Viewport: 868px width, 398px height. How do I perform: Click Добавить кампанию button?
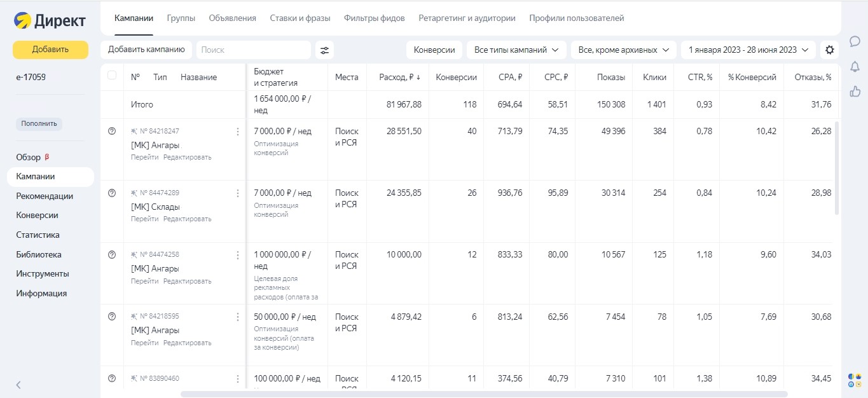pos(146,50)
